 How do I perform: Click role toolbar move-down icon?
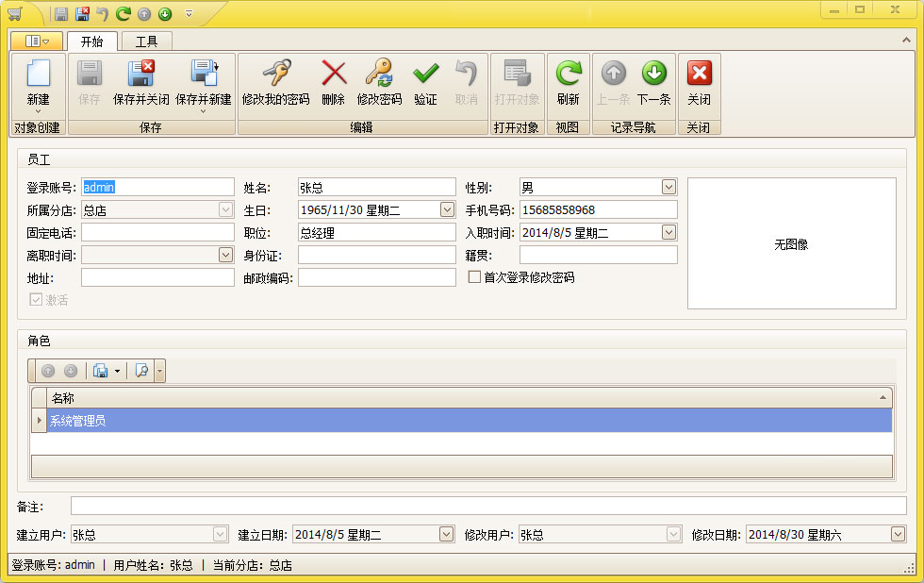pos(71,371)
